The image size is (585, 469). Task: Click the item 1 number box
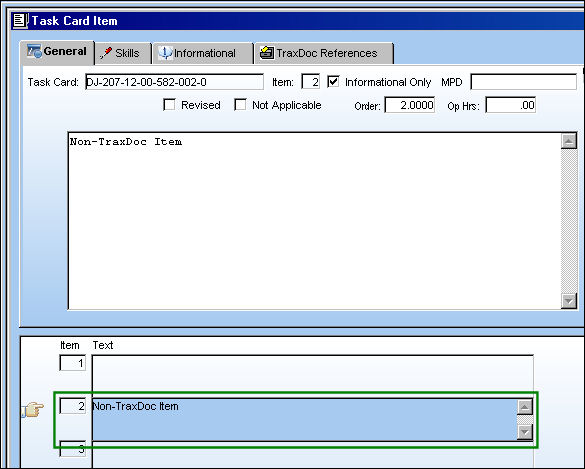click(73, 363)
